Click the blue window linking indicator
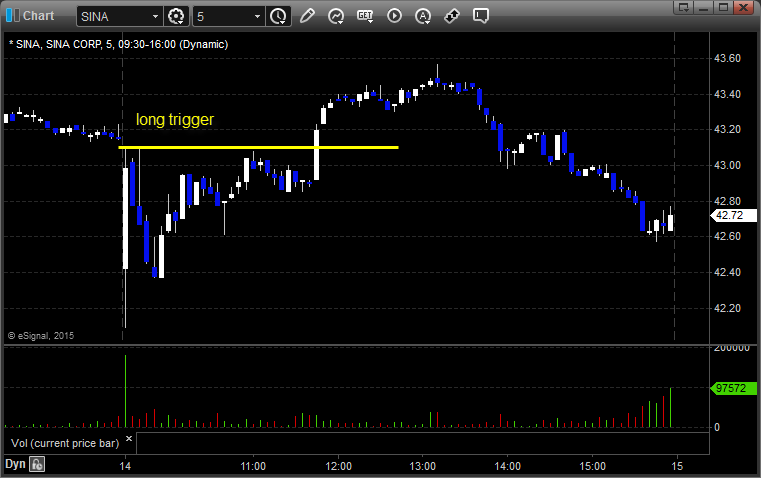The width and height of the screenshot is (761, 478). (12, 16)
